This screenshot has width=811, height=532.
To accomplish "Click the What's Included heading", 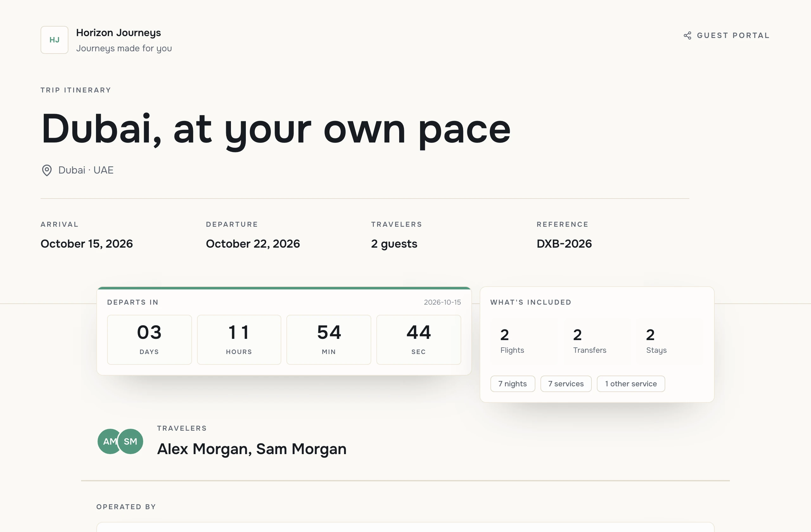I will tap(531, 302).
